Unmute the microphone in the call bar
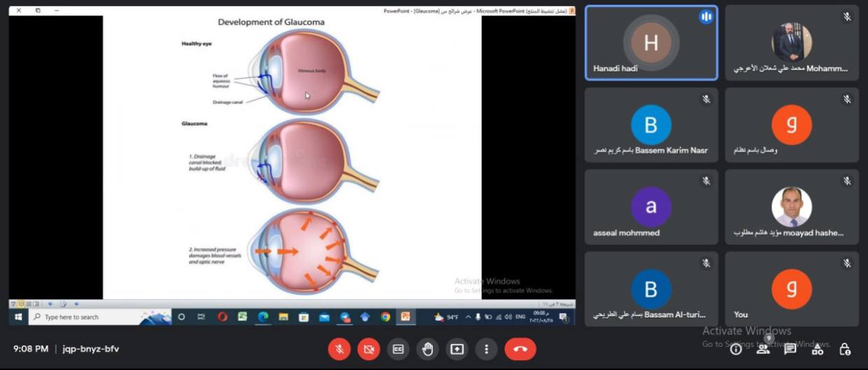 340,349
